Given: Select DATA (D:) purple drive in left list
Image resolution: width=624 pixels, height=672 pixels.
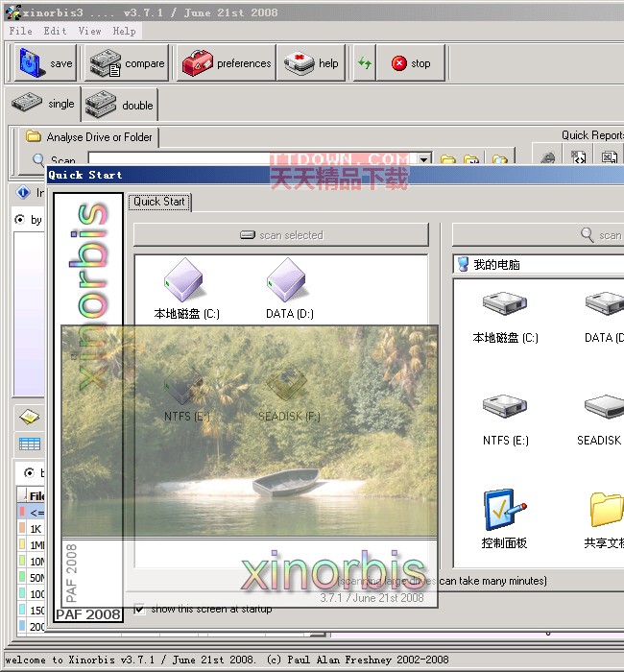Looking at the screenshot, I should 289,289.
